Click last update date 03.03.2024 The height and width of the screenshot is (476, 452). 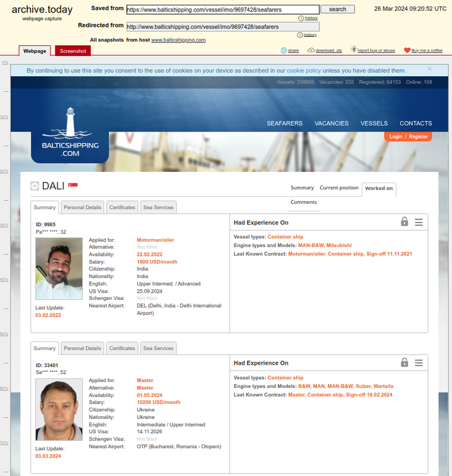(x=48, y=456)
